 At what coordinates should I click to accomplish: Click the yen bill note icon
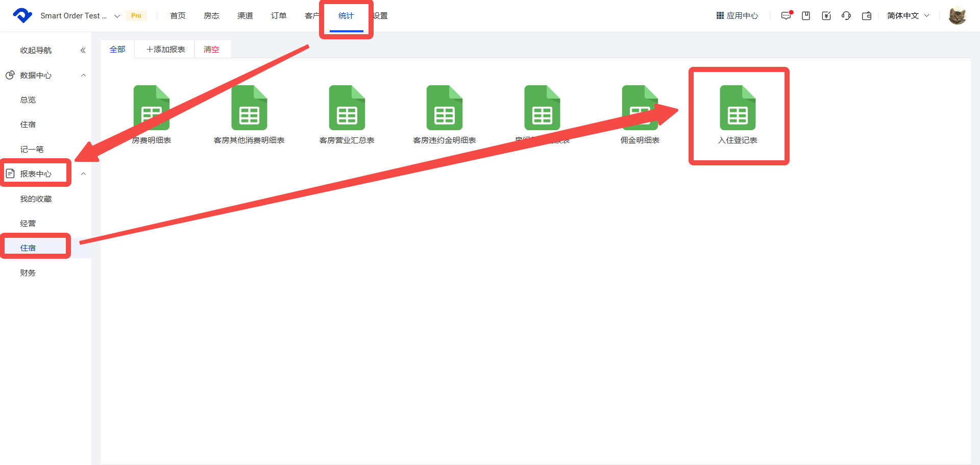(826, 16)
